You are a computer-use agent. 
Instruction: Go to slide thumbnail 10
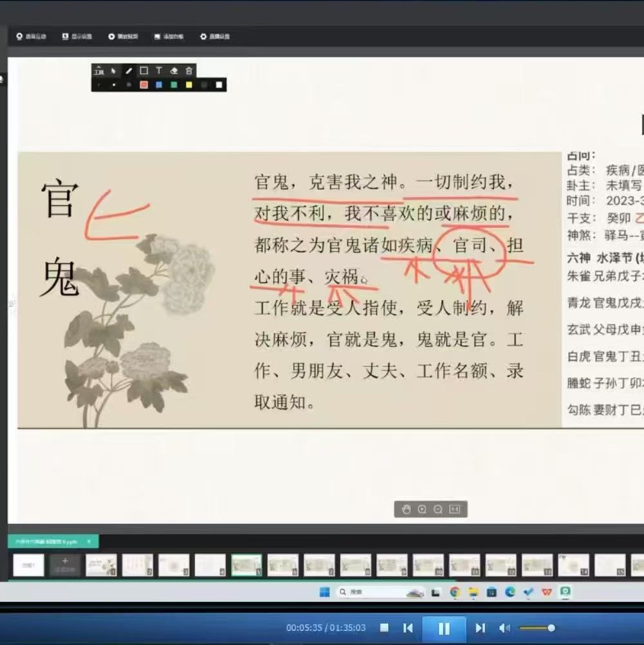[428, 565]
